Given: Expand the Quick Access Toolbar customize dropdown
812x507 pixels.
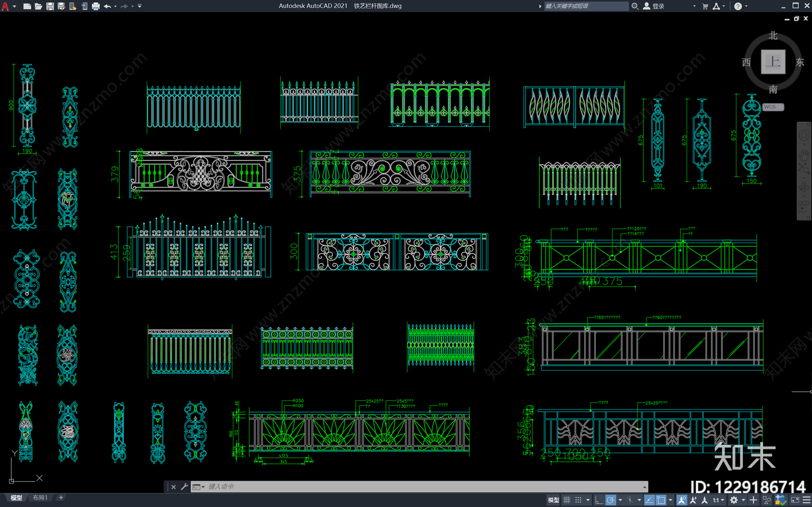Looking at the screenshot, I should click(x=140, y=6).
